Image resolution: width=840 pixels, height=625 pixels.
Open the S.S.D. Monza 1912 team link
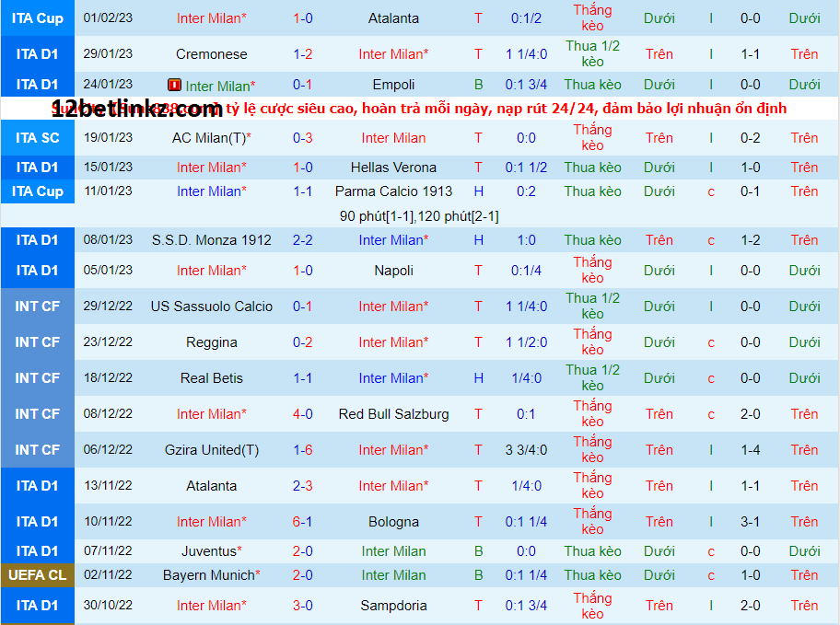[x=211, y=240]
